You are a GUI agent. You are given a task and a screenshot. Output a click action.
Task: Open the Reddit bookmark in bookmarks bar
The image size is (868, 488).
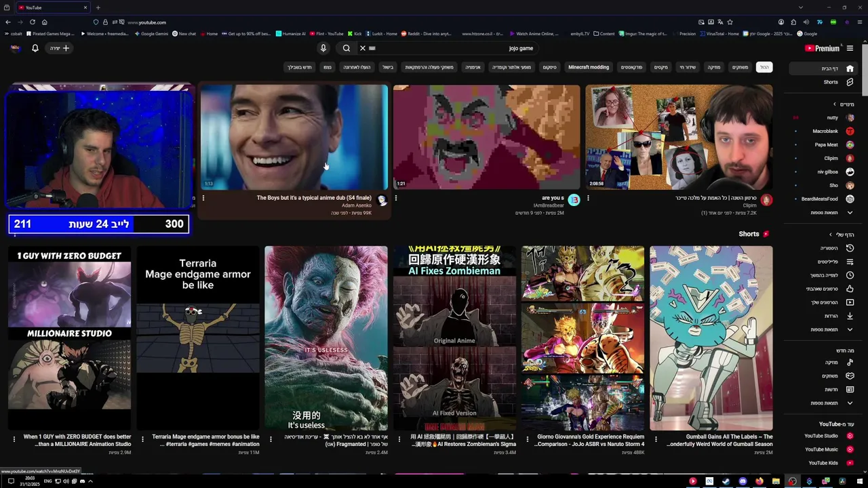[x=426, y=34]
